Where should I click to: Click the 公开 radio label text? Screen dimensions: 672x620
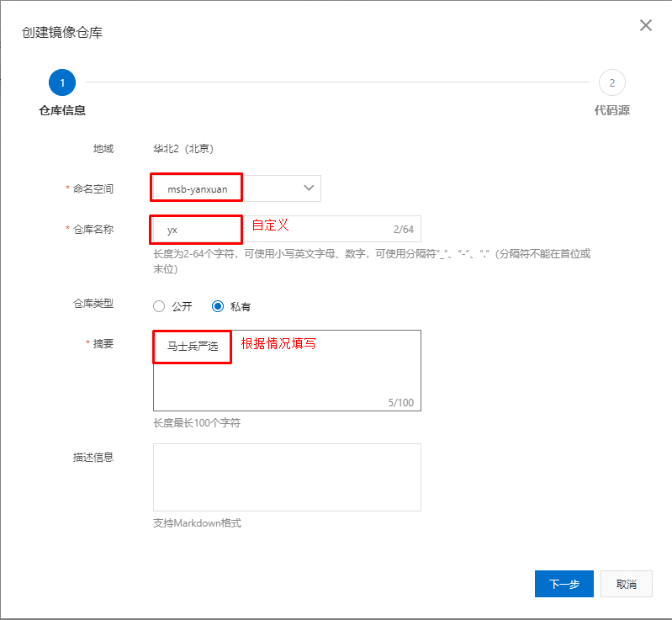(x=182, y=306)
